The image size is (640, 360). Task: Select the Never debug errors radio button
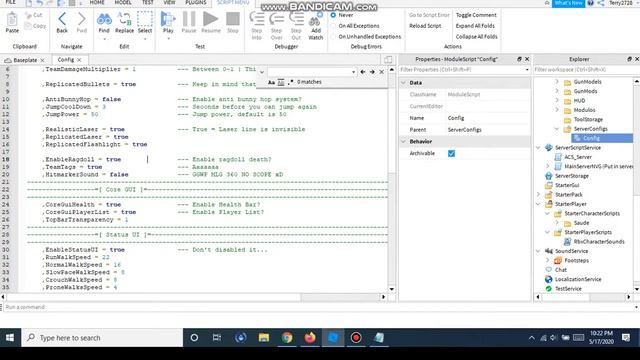333,15
